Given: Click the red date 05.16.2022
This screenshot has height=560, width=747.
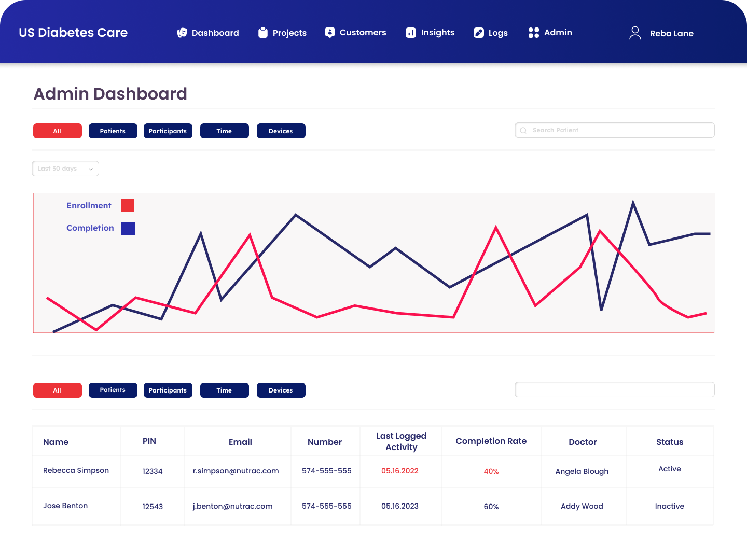Looking at the screenshot, I should coord(400,471).
